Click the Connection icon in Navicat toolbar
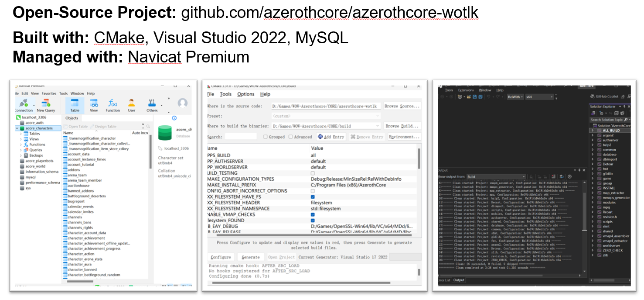Image resolution: width=644 pixels, height=300 pixels. 23,103
